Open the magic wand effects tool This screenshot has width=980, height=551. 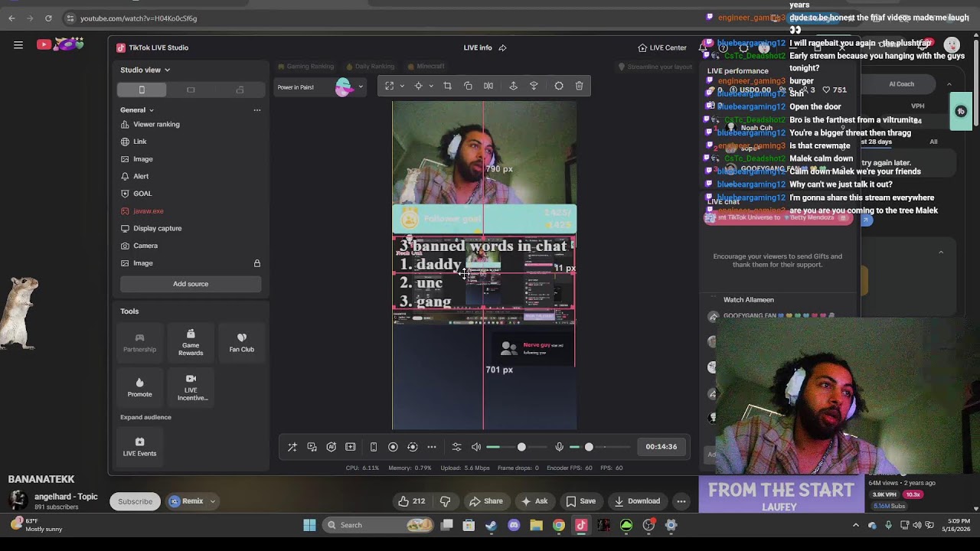[x=292, y=447]
